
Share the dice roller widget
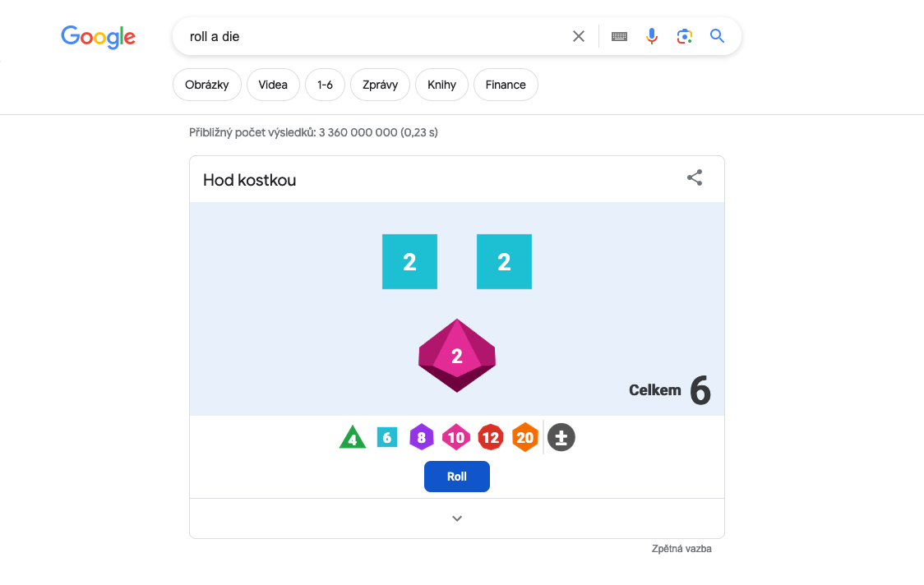coord(695,178)
